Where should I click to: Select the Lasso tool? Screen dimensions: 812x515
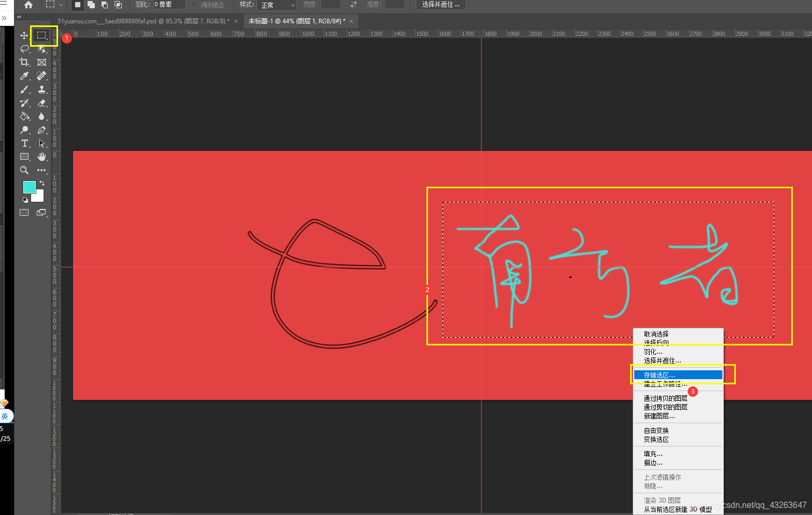click(24, 49)
